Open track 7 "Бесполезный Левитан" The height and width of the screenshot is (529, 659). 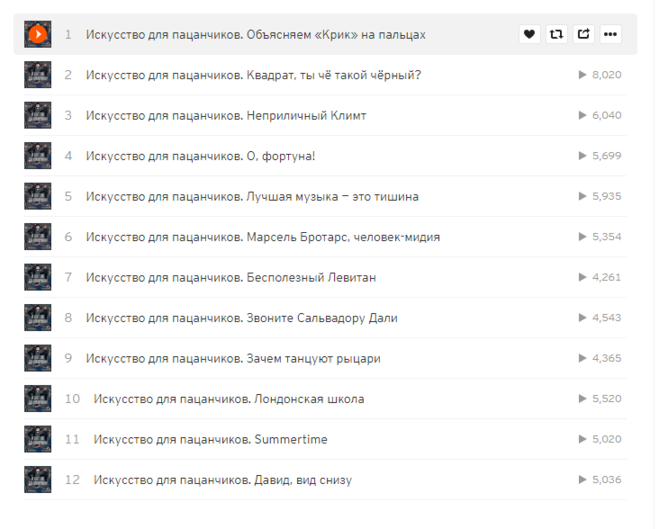231,277
